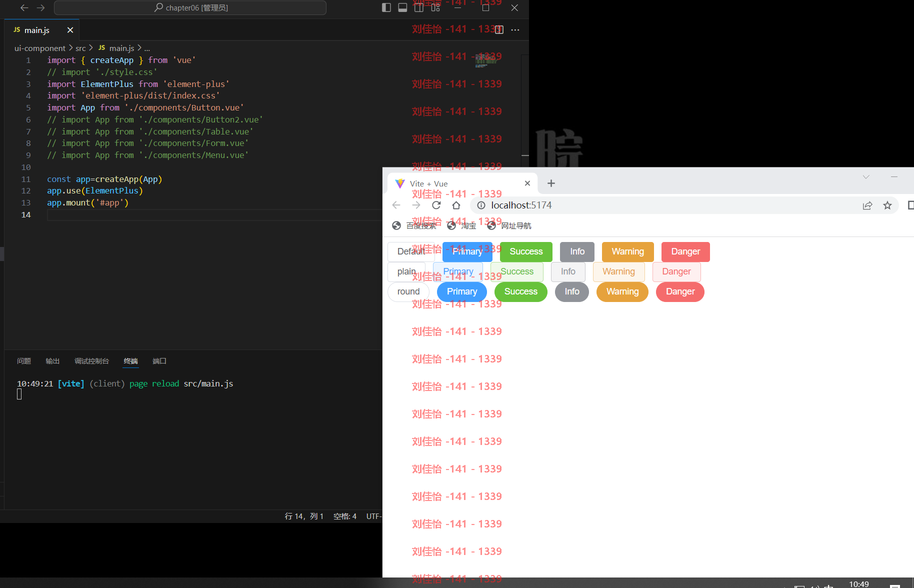Click the round Primary button

pos(462,291)
